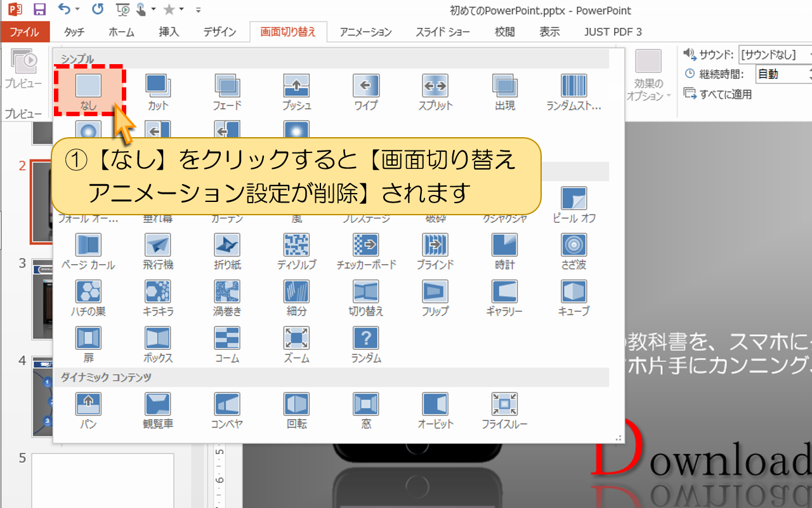Select the さざ波 (Ripple) transition
Image resolution: width=812 pixels, height=508 pixels.
(x=574, y=251)
